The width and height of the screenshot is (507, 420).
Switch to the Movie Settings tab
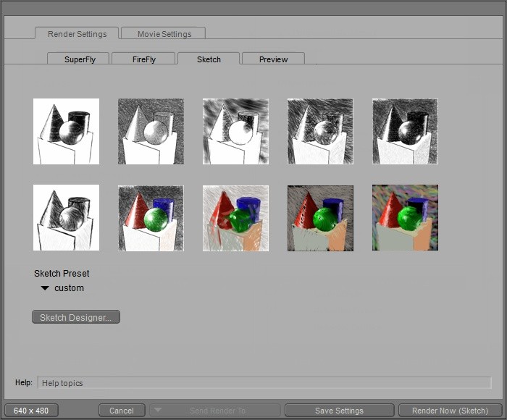tap(163, 34)
